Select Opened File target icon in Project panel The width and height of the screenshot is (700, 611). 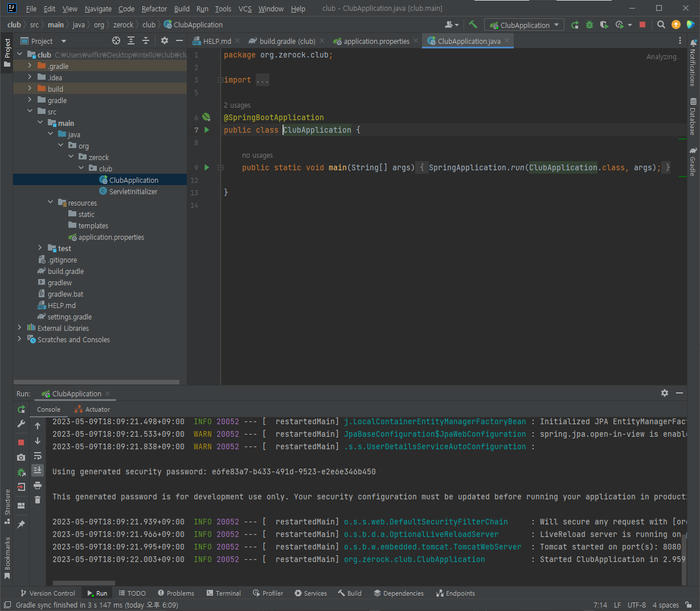point(116,40)
